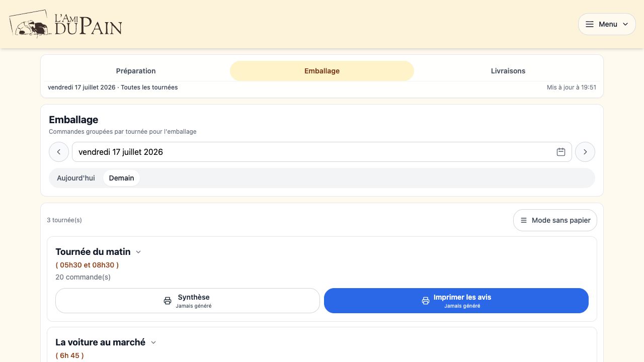Click list icon in Mode sans papier
The image size is (644, 362).
(x=524, y=220)
